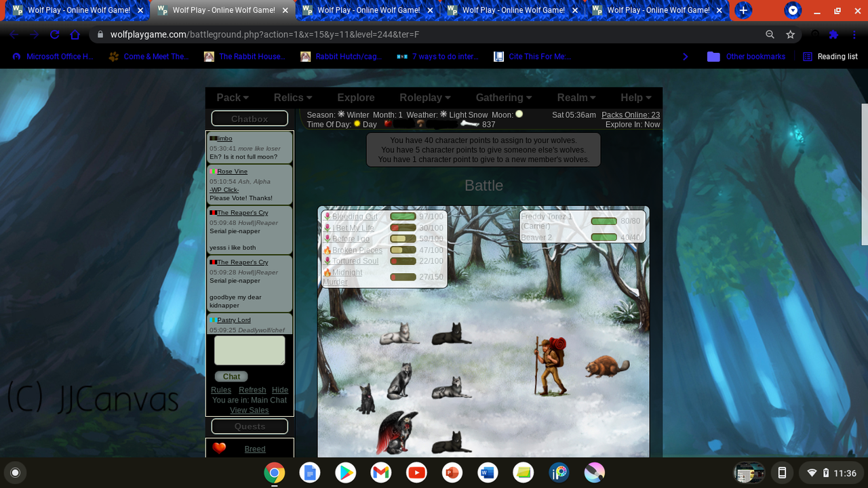Click the -WP Click- vote link
This screenshot has height=488, width=868.
click(x=224, y=190)
